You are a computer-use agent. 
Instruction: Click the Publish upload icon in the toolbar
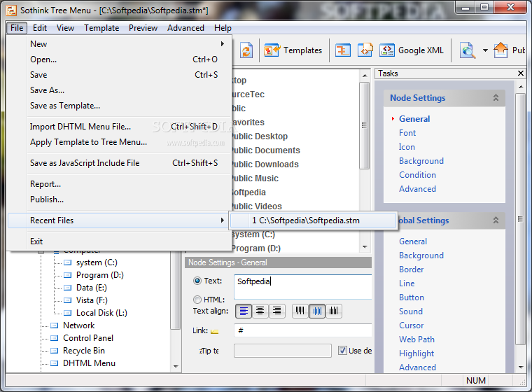click(500, 50)
